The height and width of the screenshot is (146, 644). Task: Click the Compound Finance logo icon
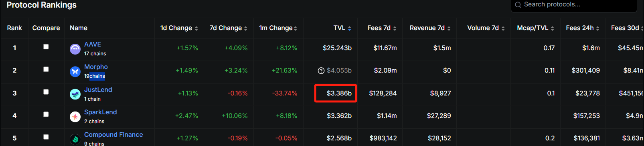point(75,139)
